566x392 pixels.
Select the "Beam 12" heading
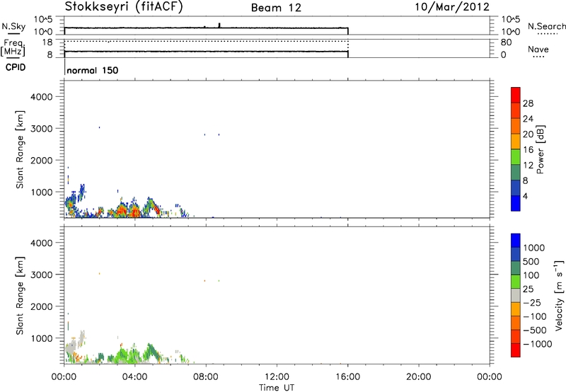[x=276, y=8]
